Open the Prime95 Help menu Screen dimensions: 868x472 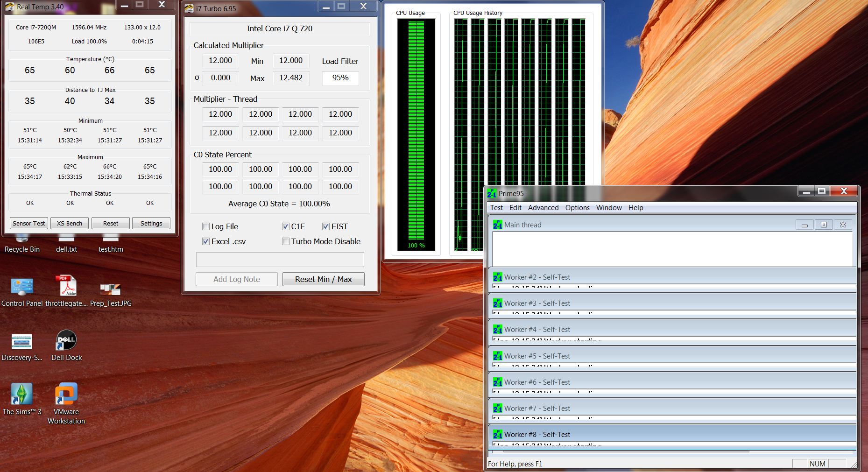point(635,208)
